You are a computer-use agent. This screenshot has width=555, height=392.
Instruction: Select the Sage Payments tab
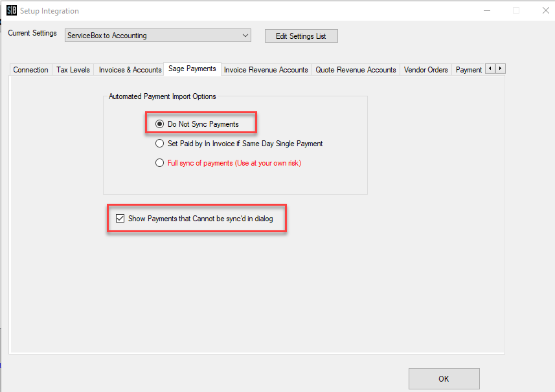tap(192, 69)
